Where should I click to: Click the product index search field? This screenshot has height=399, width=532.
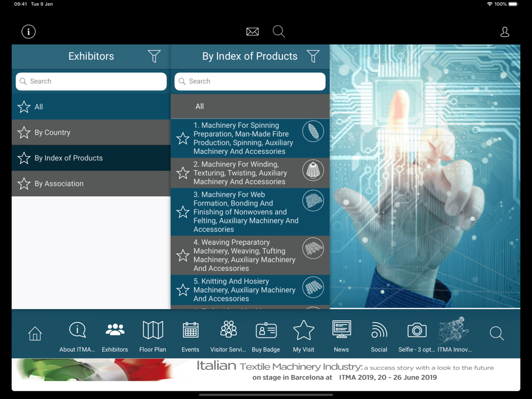(x=250, y=81)
